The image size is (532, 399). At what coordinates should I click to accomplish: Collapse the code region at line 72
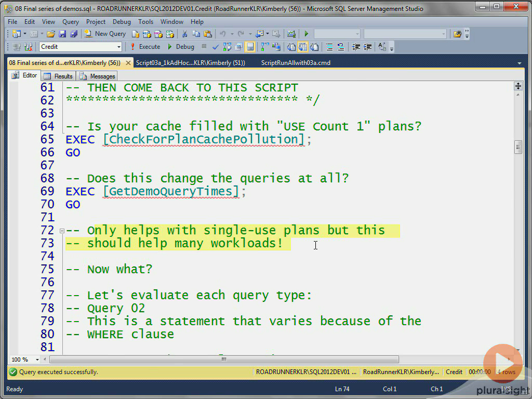61,230
